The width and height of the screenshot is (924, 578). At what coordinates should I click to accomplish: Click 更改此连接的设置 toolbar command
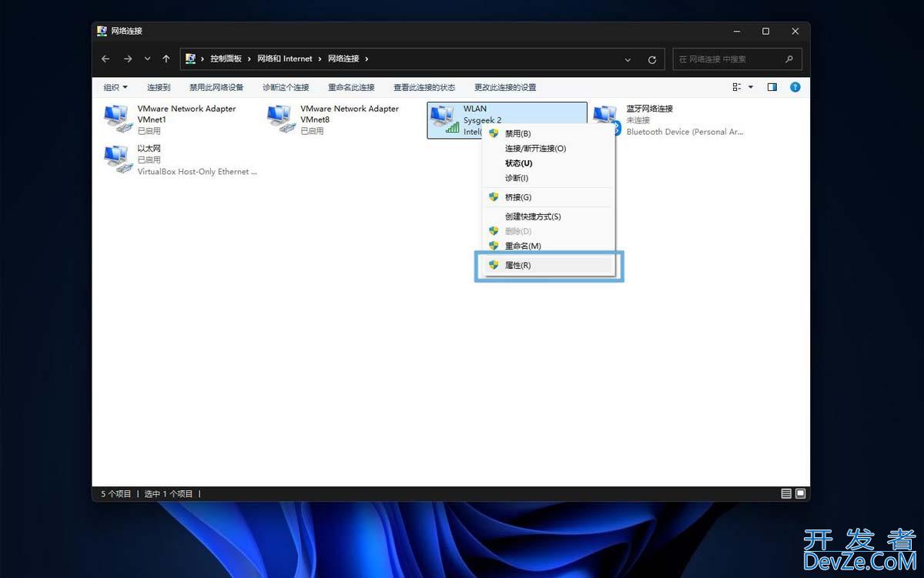(x=505, y=88)
